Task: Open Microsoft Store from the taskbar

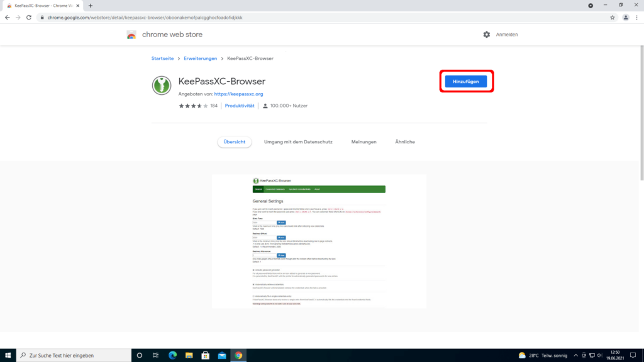Action: tap(206, 356)
